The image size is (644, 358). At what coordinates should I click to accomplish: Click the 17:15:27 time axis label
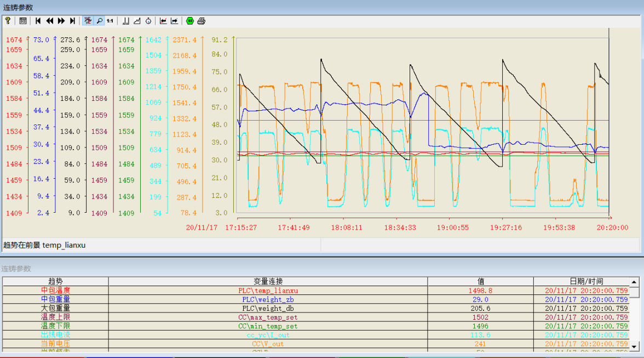241,228
